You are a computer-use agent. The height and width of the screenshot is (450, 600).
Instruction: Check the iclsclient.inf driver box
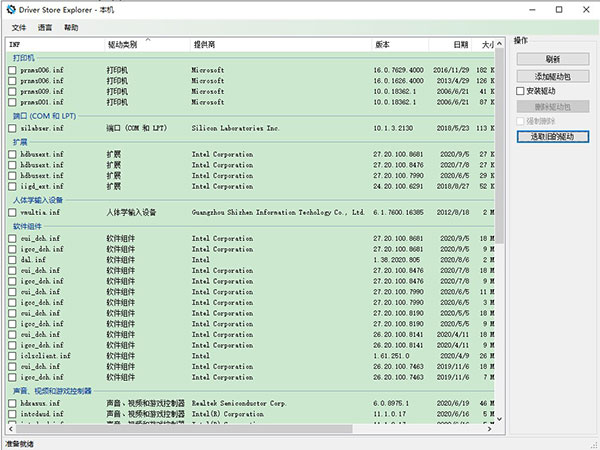12,355
